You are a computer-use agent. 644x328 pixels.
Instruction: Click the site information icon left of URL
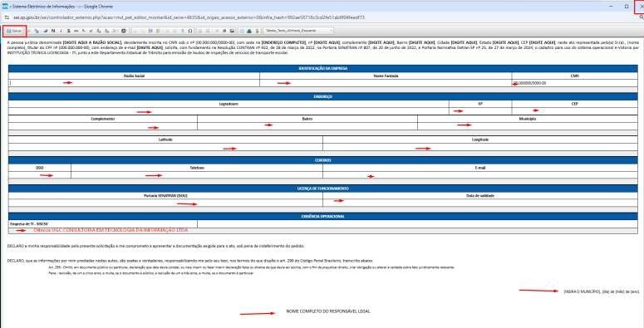point(7,17)
